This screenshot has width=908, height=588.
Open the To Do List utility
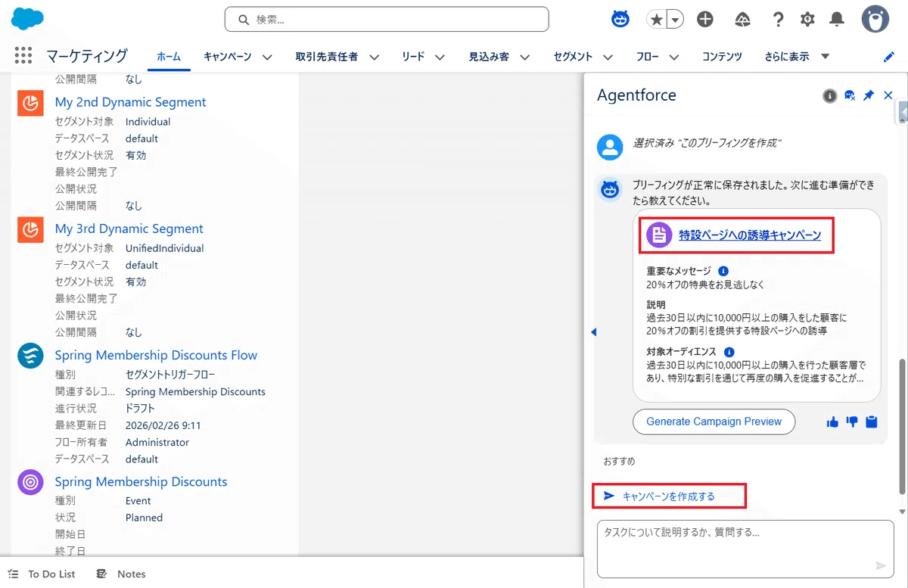pyautogui.click(x=42, y=574)
